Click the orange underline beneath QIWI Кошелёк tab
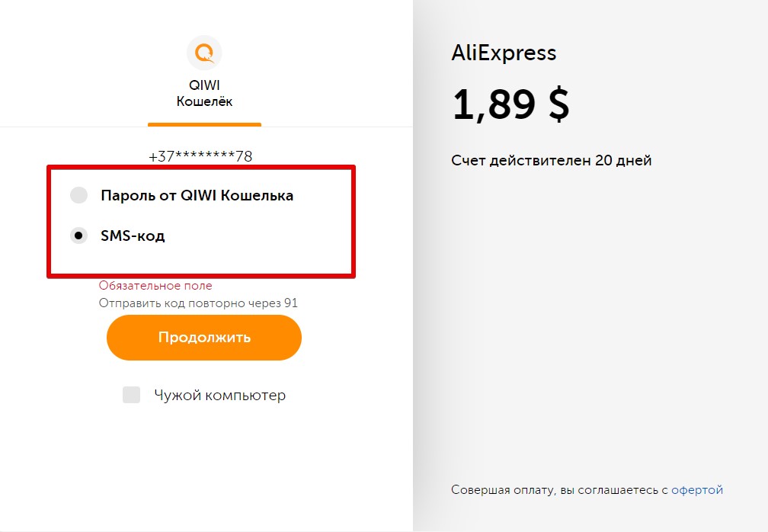 coord(204,124)
